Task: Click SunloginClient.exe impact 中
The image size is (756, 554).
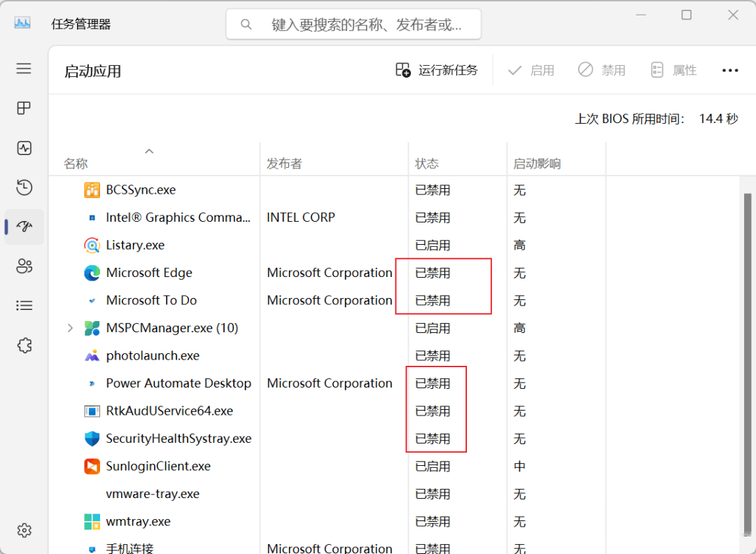Action: click(519, 467)
